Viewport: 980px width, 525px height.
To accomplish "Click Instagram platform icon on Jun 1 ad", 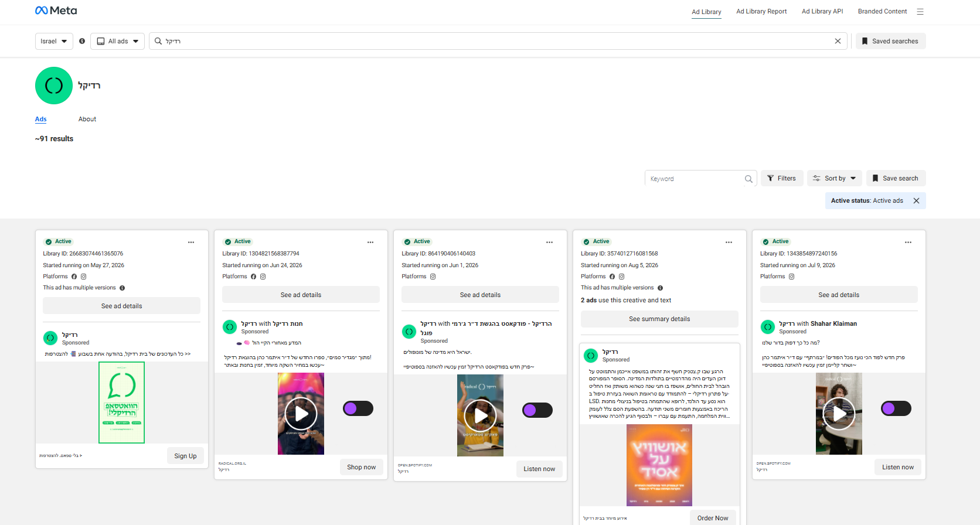I will 433,277.
